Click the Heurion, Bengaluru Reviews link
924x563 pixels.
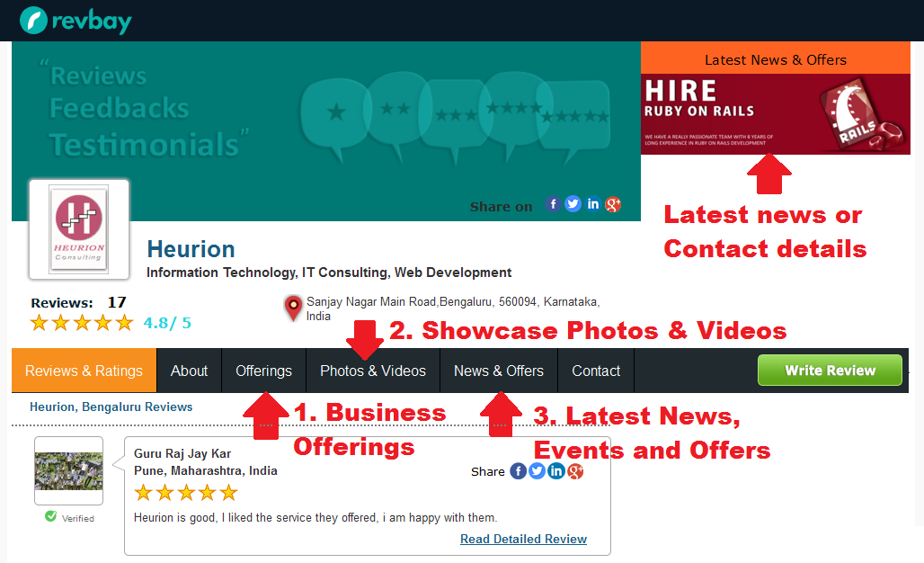pyautogui.click(x=111, y=407)
